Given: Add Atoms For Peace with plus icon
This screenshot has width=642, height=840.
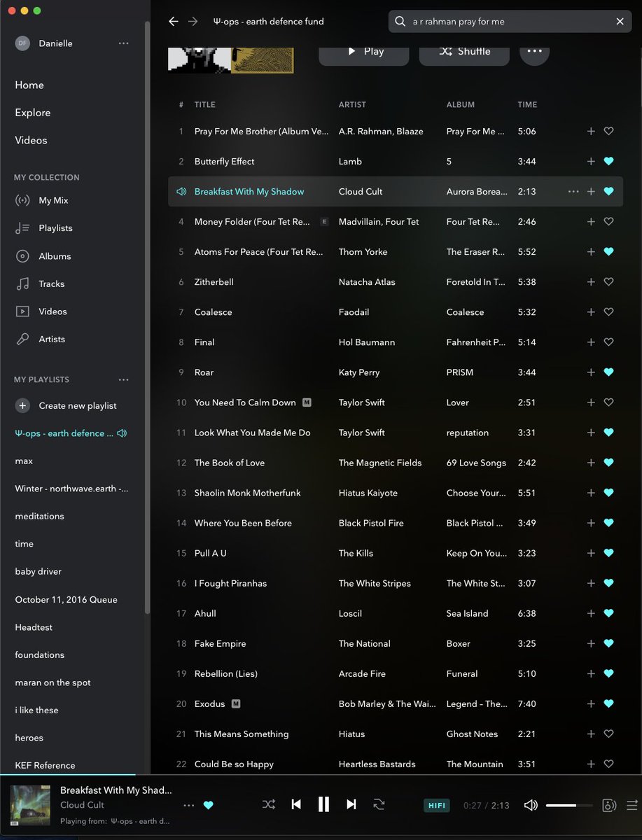Looking at the screenshot, I should pyautogui.click(x=591, y=252).
